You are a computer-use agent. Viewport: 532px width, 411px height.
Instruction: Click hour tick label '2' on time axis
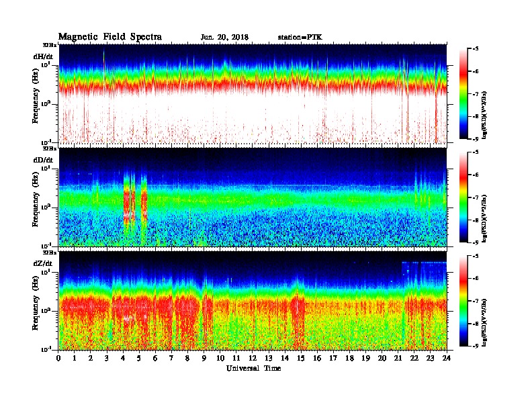pos(91,358)
